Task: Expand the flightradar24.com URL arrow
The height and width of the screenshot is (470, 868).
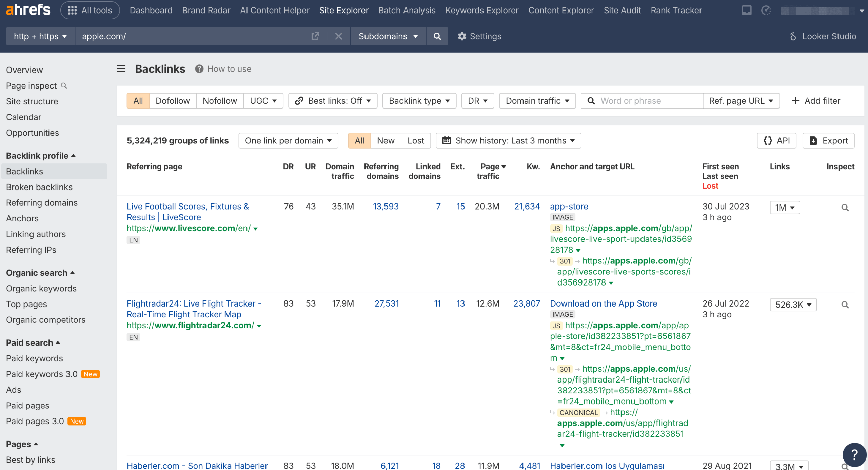Action: (x=259, y=326)
